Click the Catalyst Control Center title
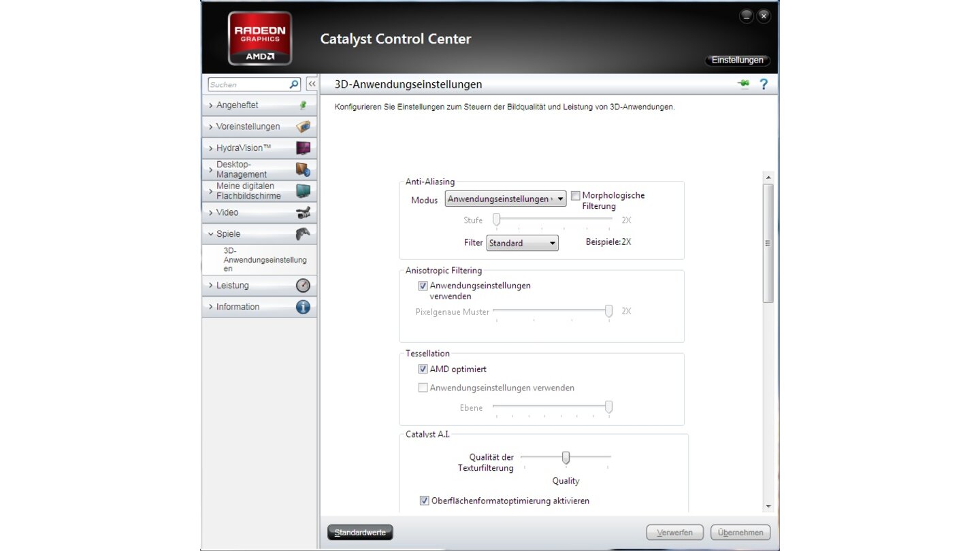 coord(395,39)
